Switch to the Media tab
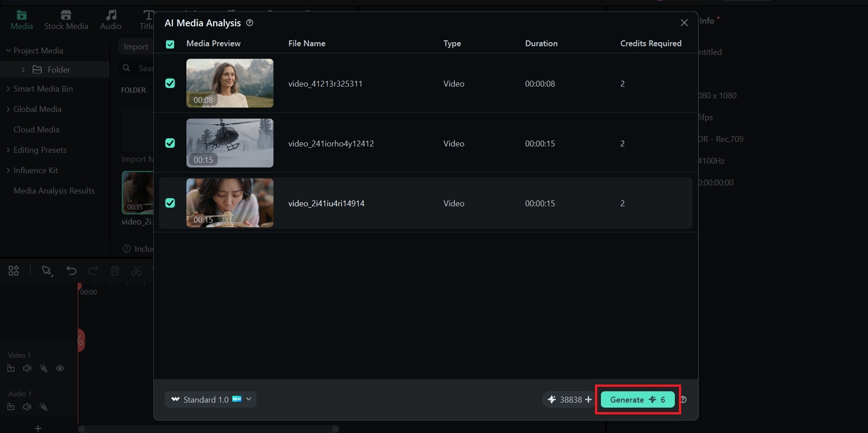This screenshot has width=868, height=433. click(x=21, y=20)
